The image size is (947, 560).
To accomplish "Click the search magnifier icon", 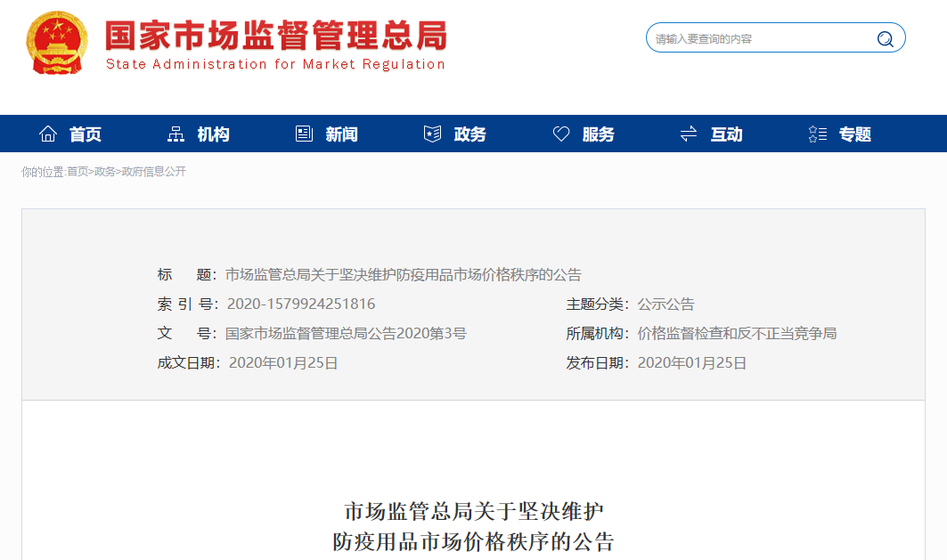I will pyautogui.click(x=885, y=38).
